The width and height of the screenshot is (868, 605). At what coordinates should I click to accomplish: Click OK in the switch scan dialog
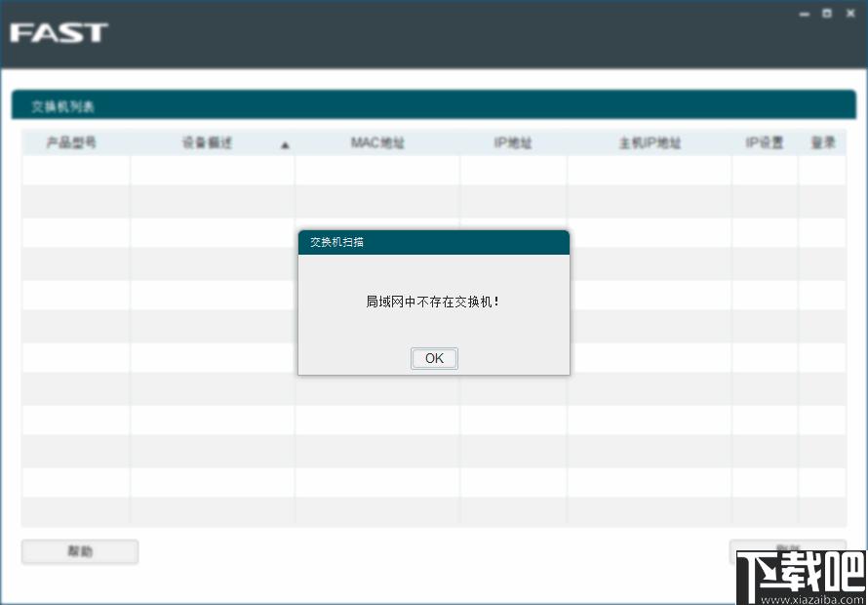click(x=434, y=358)
